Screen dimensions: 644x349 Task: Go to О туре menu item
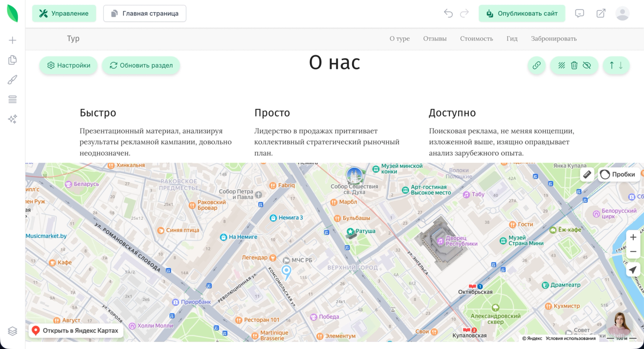pyautogui.click(x=400, y=39)
